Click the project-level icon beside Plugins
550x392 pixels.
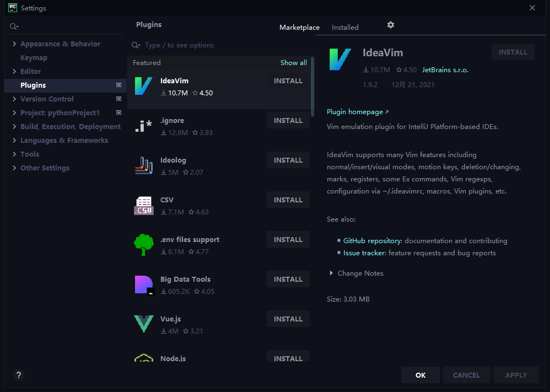click(118, 85)
